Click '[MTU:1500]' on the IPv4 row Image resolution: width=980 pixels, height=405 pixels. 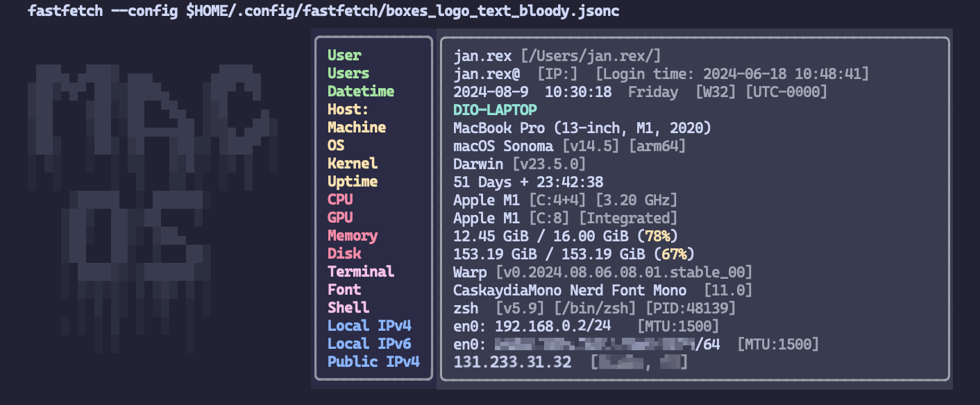click(678, 326)
